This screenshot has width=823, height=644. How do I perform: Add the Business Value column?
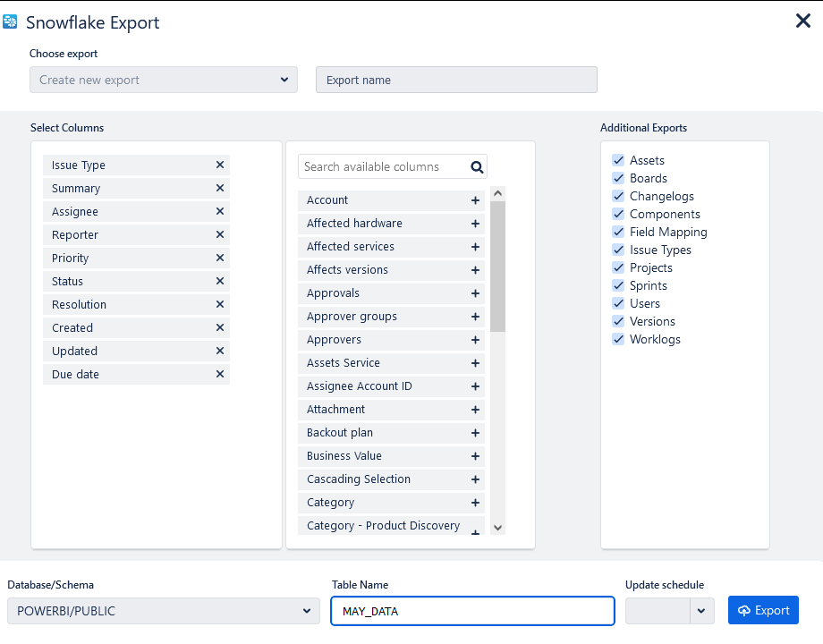[475, 456]
